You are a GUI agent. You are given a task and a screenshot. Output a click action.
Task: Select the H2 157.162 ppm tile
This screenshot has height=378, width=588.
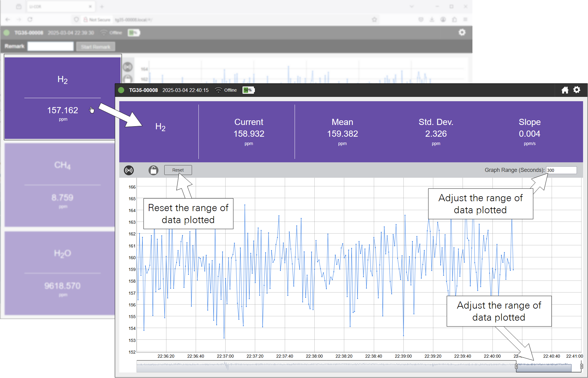pyautogui.click(x=63, y=98)
